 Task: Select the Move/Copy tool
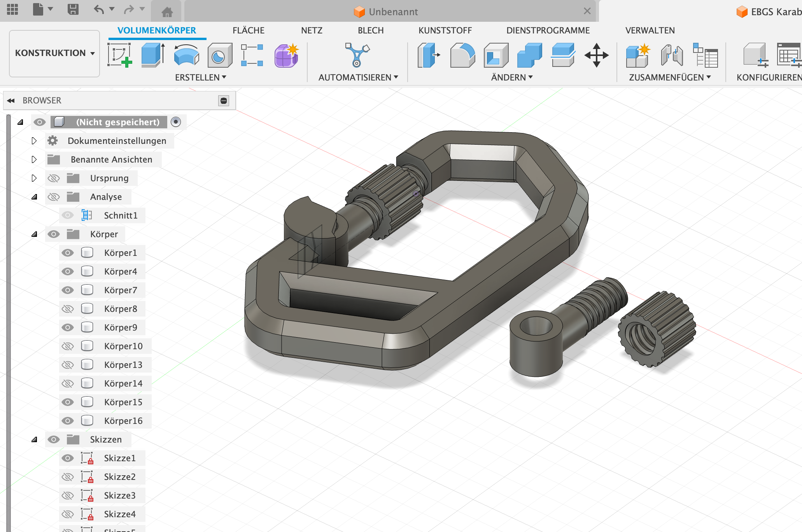(x=596, y=56)
